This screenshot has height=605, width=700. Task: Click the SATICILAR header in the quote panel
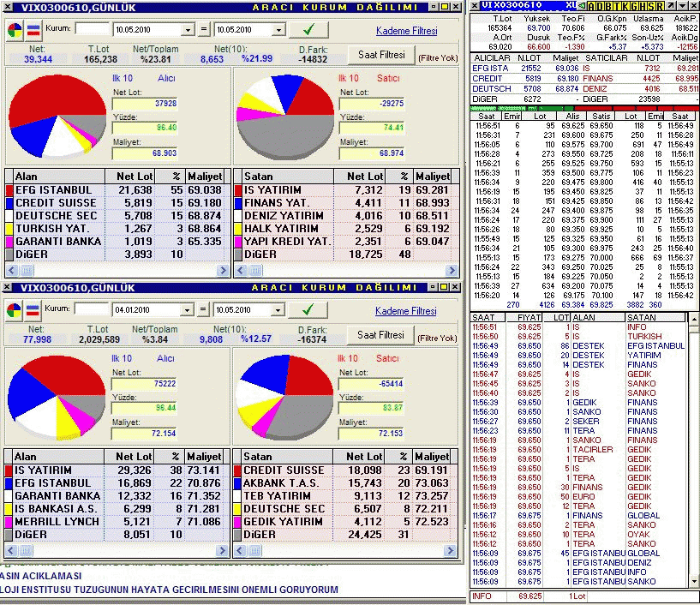click(607, 58)
